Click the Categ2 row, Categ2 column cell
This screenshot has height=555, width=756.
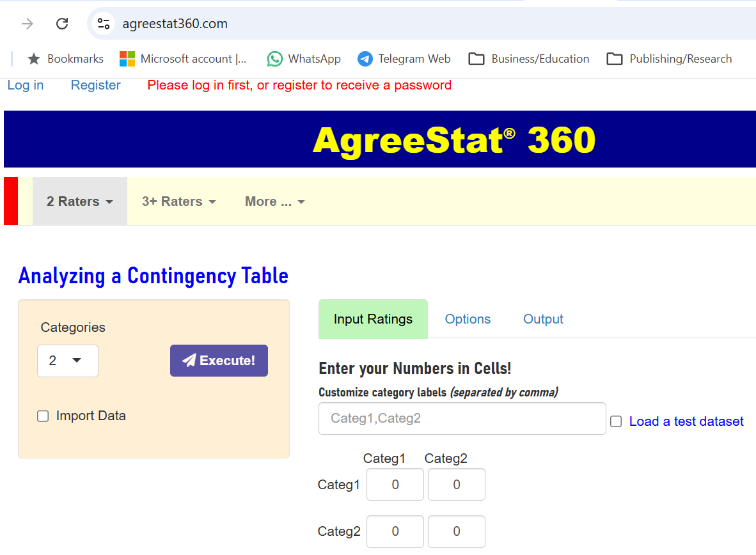pyautogui.click(x=456, y=531)
